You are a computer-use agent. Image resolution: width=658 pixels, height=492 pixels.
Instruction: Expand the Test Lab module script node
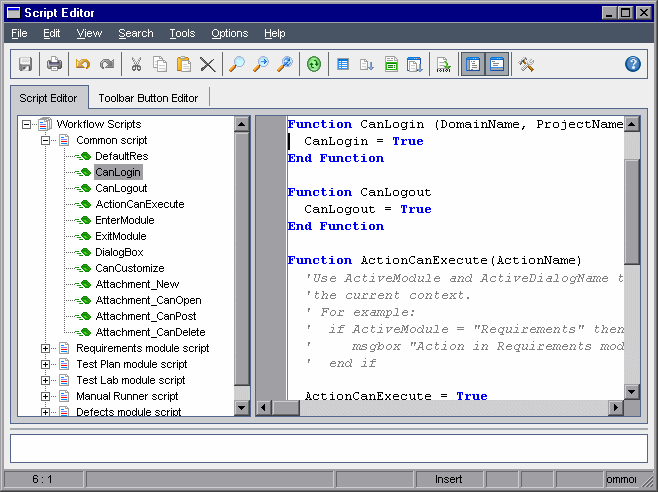(x=46, y=380)
